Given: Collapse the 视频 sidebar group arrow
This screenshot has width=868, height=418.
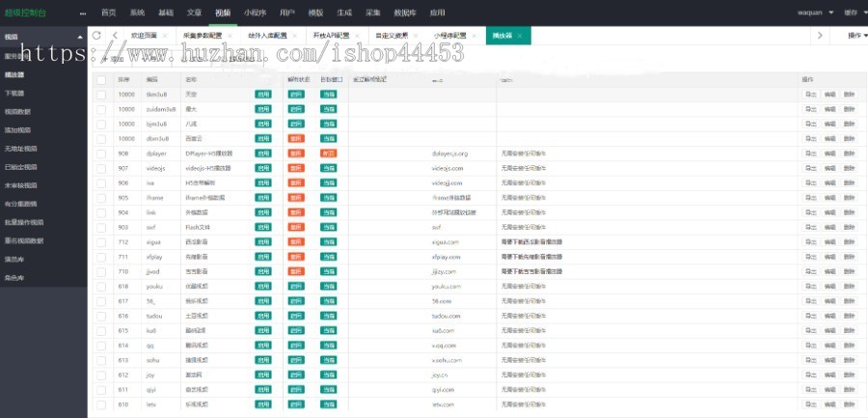Looking at the screenshot, I should (80, 37).
